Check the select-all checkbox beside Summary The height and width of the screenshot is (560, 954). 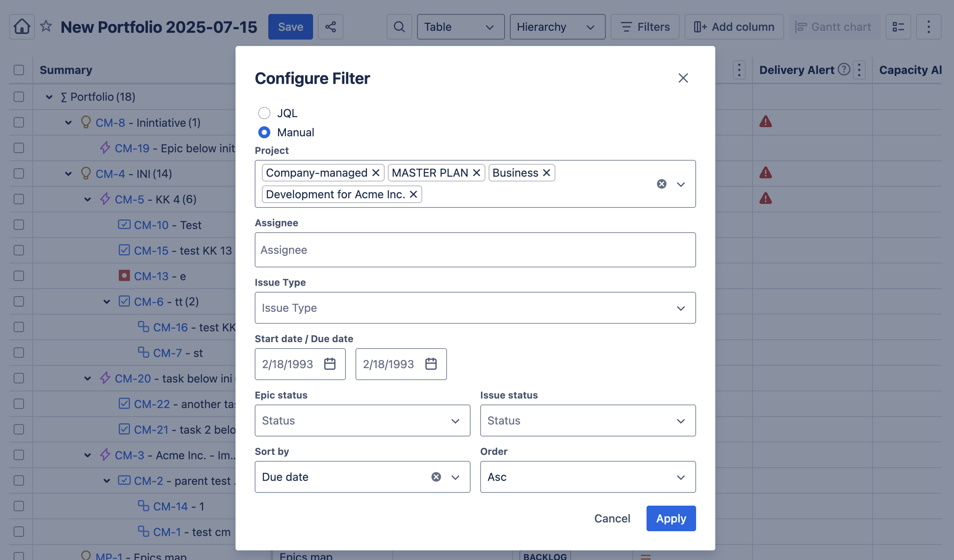[19, 70]
